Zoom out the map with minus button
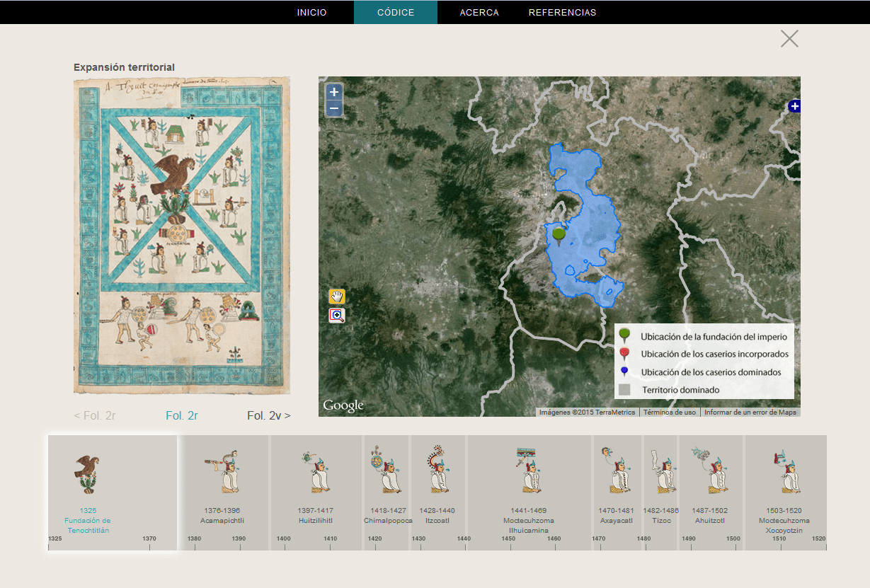The width and height of the screenshot is (870, 588). pos(334,108)
